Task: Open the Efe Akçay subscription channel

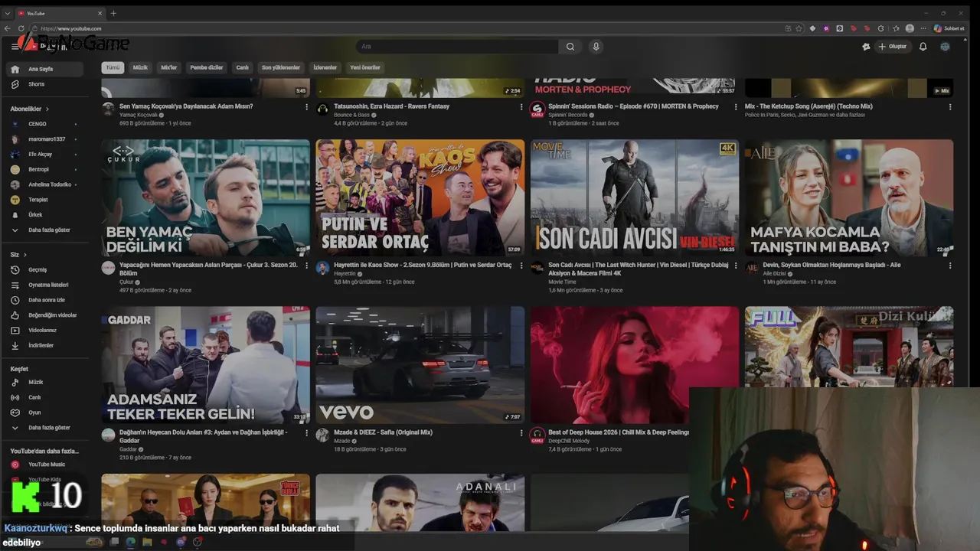Action: (x=46, y=155)
